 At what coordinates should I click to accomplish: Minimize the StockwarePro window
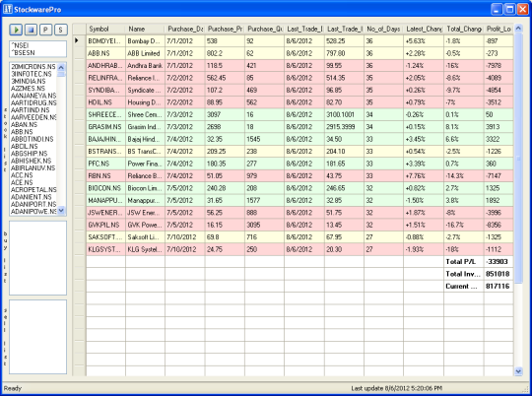pos(497,9)
